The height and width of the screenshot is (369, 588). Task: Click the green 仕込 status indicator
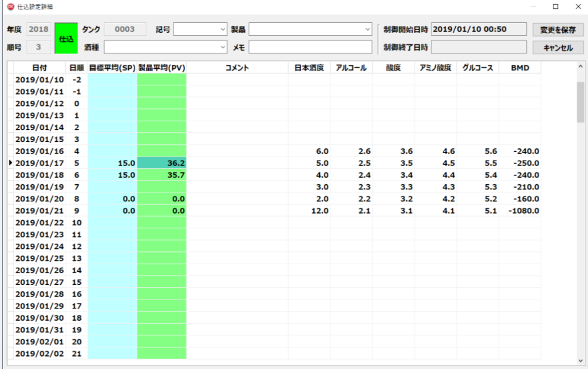tap(66, 38)
